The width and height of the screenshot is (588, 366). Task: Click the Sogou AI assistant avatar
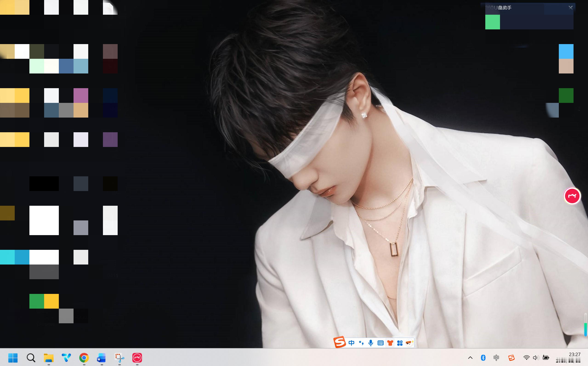(409, 343)
